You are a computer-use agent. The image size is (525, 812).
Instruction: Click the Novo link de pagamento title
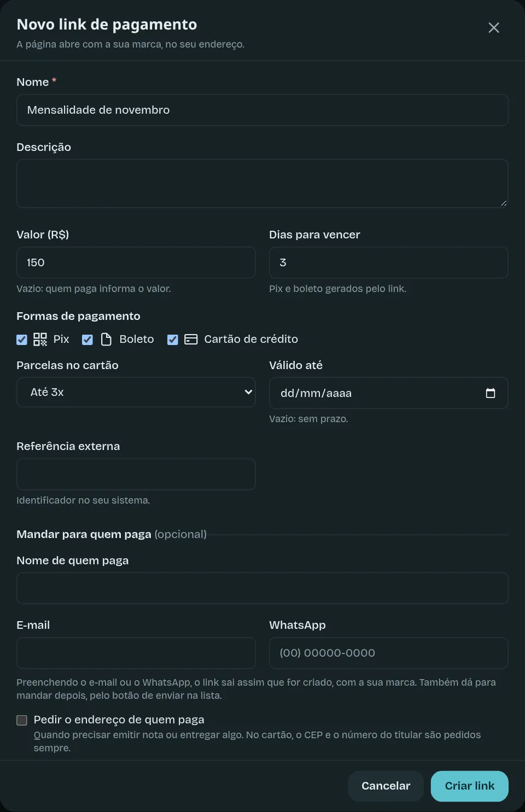pos(107,25)
